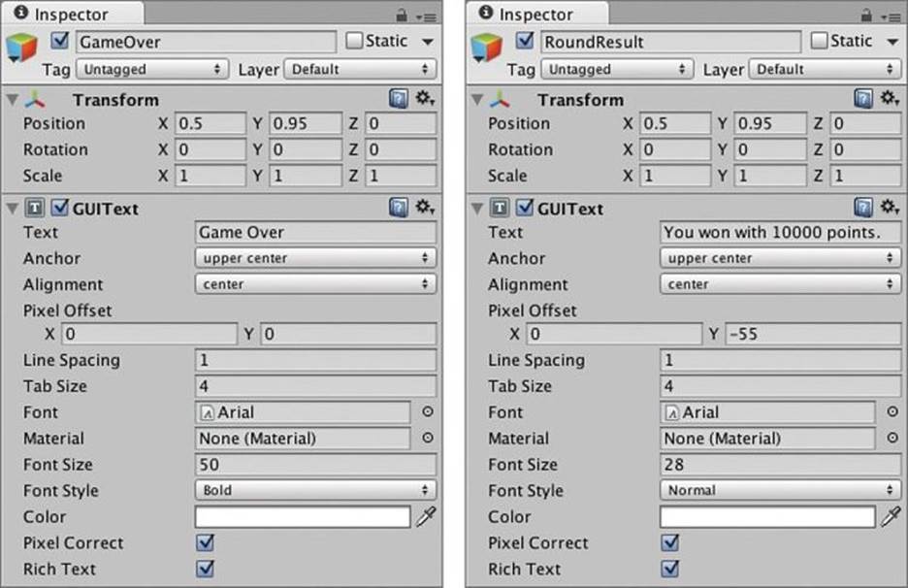
Task: Click white Color swatch in RoundResult inspector
Action: [x=767, y=517]
